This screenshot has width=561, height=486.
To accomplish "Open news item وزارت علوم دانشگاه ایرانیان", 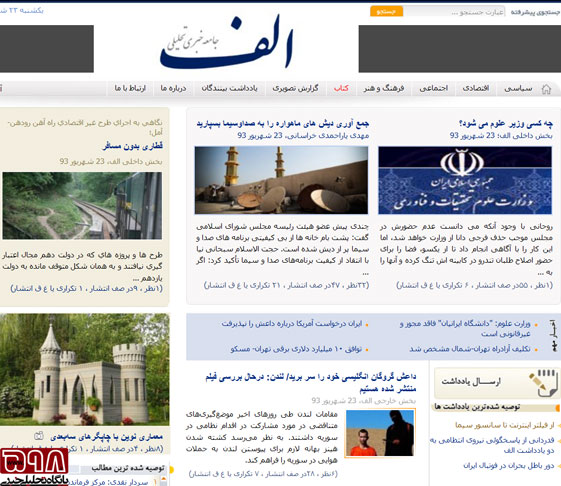I will click(x=465, y=329).
